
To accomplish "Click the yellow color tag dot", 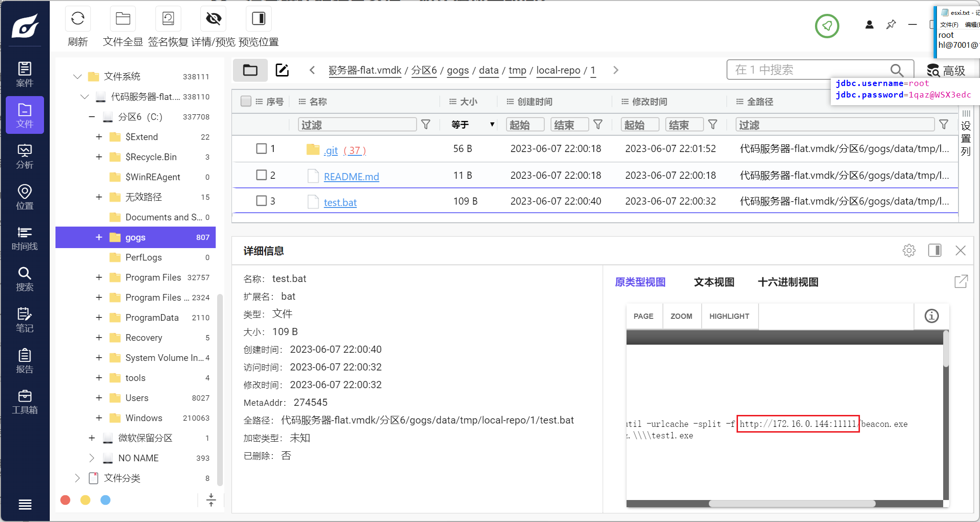I will 86,500.
